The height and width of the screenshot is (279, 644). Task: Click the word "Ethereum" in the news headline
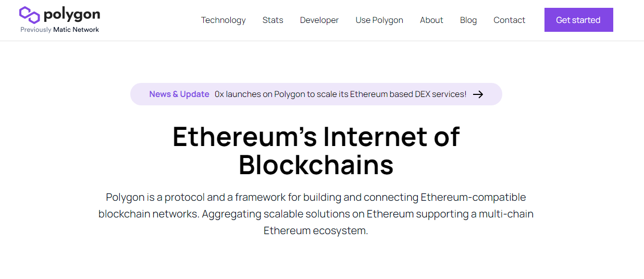click(369, 94)
